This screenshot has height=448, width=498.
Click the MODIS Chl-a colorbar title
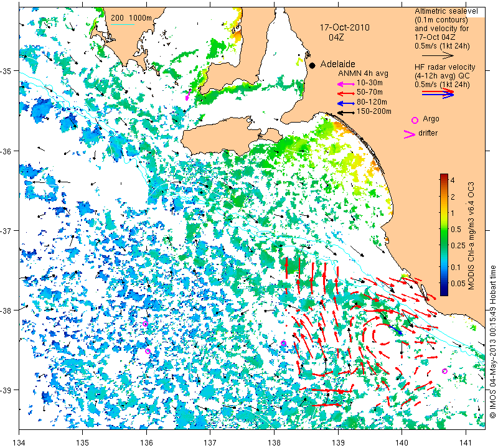(x=471, y=236)
